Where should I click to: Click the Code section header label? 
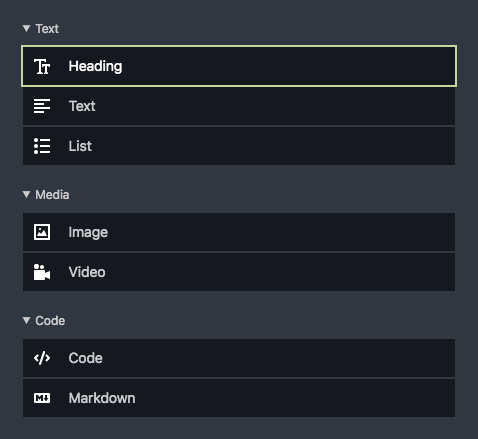click(x=50, y=321)
